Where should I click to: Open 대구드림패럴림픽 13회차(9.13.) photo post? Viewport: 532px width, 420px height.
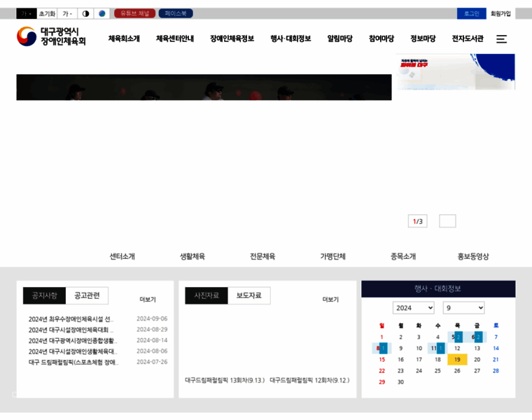coord(225,380)
